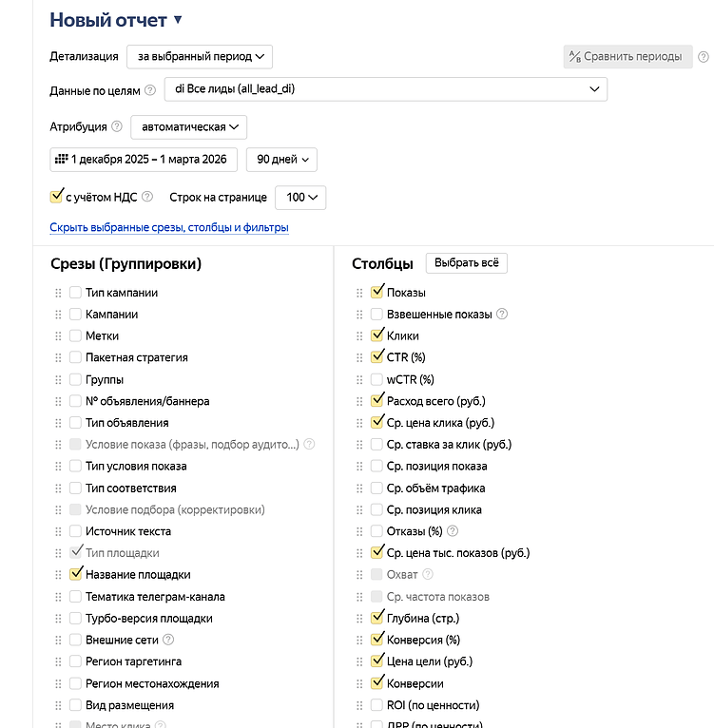Click drag handle of Конверсия (%) row
This screenshot has width=714, height=728.
tap(359, 640)
